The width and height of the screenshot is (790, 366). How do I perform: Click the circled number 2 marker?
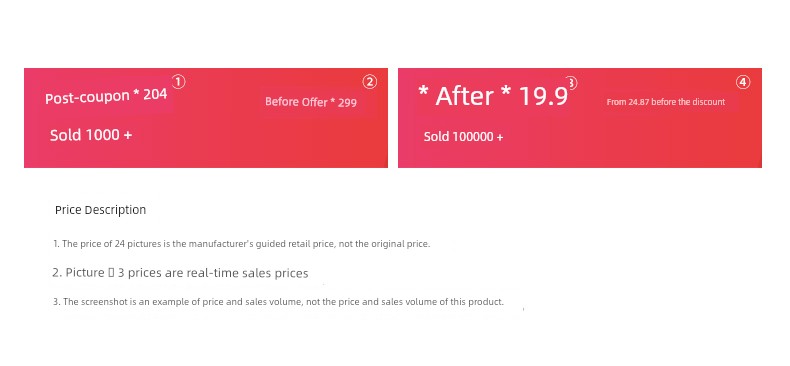(x=370, y=82)
